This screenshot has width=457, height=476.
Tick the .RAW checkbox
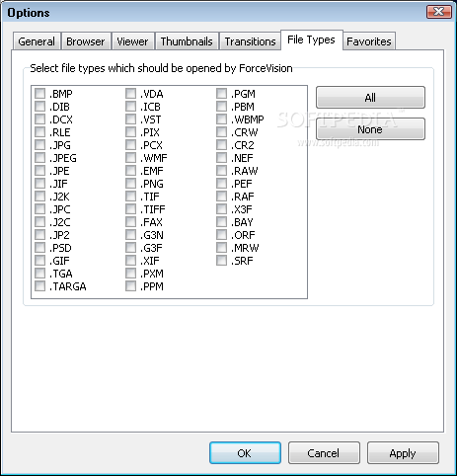(x=221, y=171)
